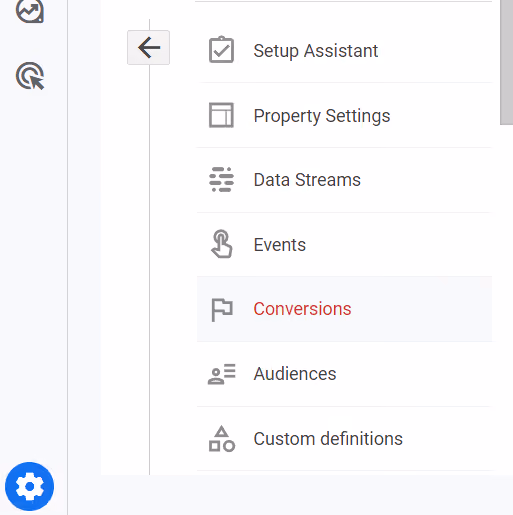Image resolution: width=513 pixels, height=515 pixels.
Task: Open Admin settings gear icon
Action: (x=29, y=486)
